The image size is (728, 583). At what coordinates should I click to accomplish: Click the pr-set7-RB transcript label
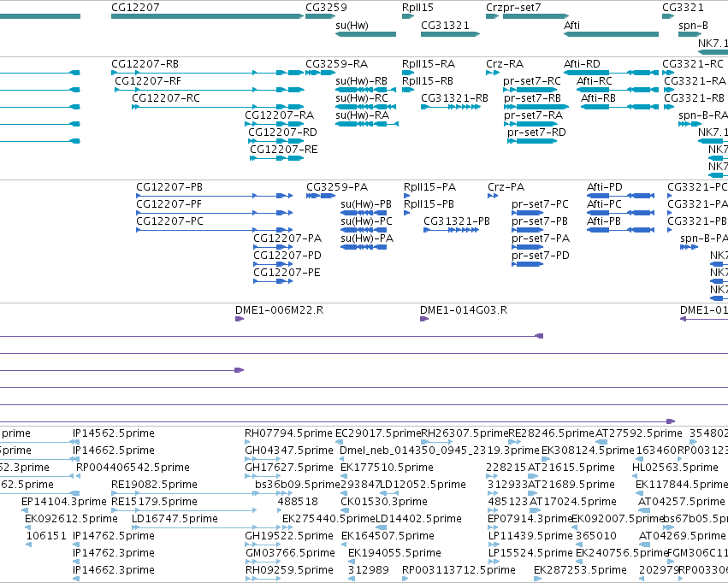click(533, 98)
